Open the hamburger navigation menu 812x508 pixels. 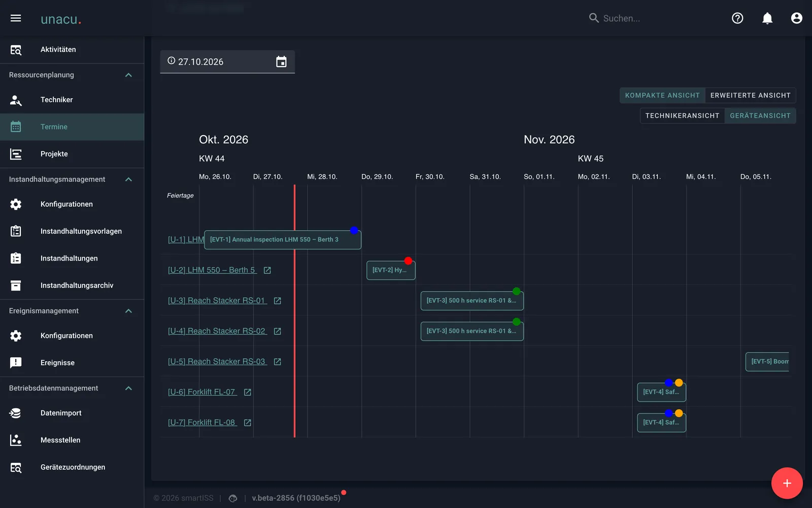[16, 18]
